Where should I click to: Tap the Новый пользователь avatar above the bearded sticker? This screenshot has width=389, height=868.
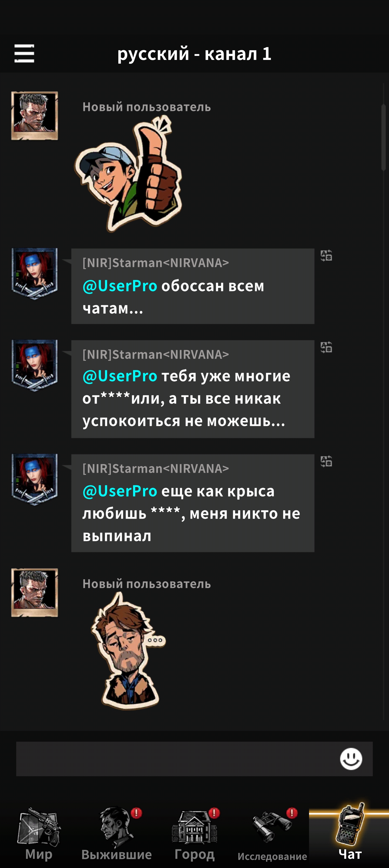(x=34, y=592)
